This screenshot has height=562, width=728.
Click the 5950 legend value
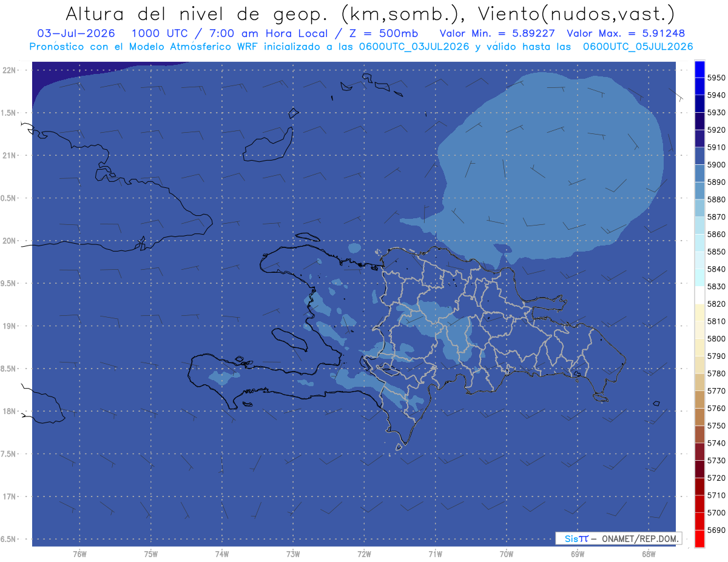pos(716,78)
